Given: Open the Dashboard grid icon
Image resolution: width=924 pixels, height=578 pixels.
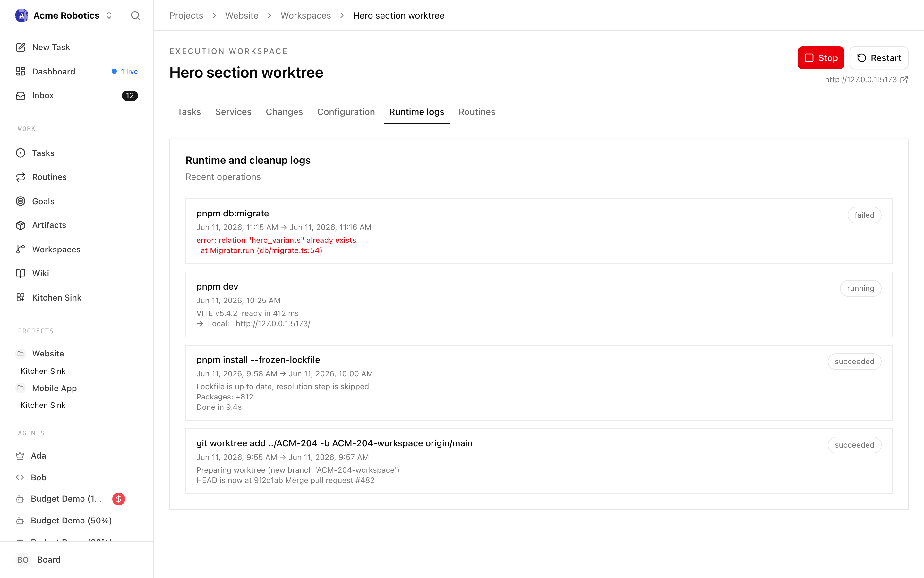Looking at the screenshot, I should [x=21, y=72].
